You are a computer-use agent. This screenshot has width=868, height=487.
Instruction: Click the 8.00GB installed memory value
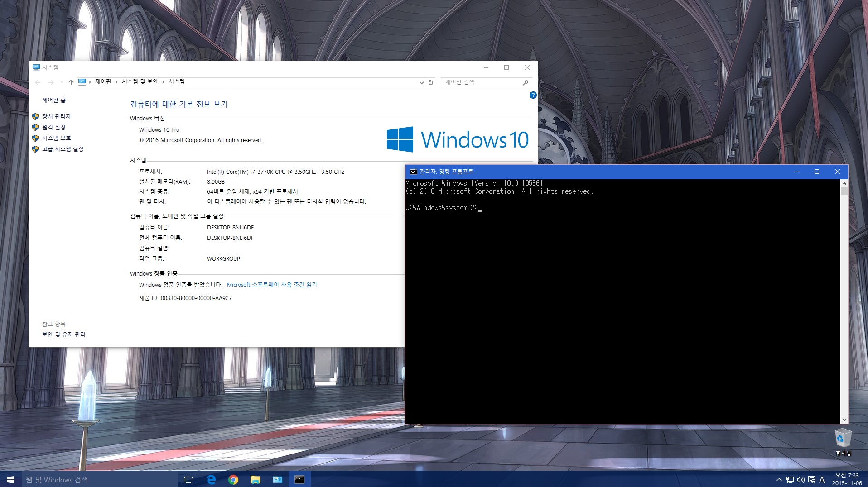tap(216, 181)
